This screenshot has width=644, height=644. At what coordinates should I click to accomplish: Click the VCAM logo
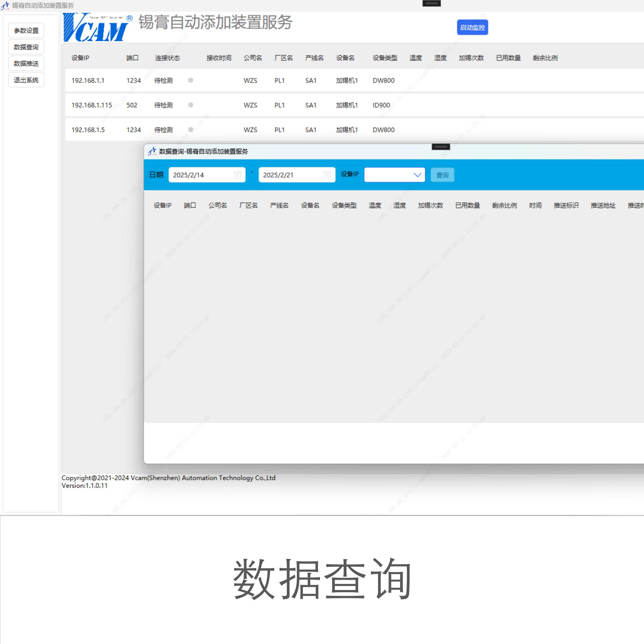point(96,27)
